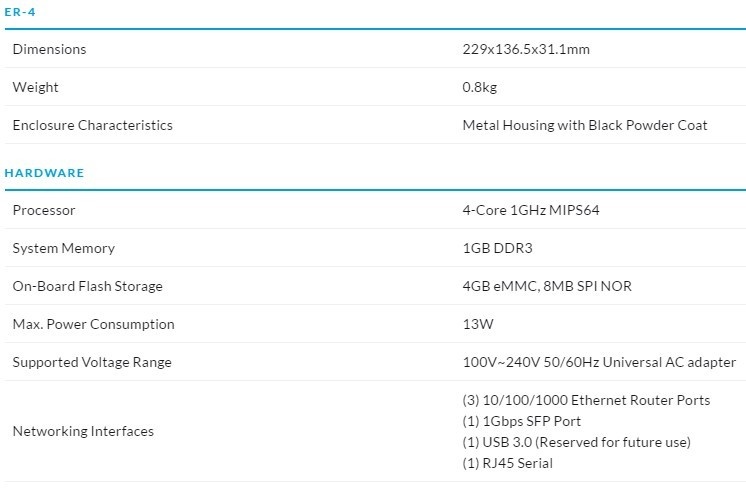Select the Dimensions row label
This screenshot has width=746, height=494.
49,49
